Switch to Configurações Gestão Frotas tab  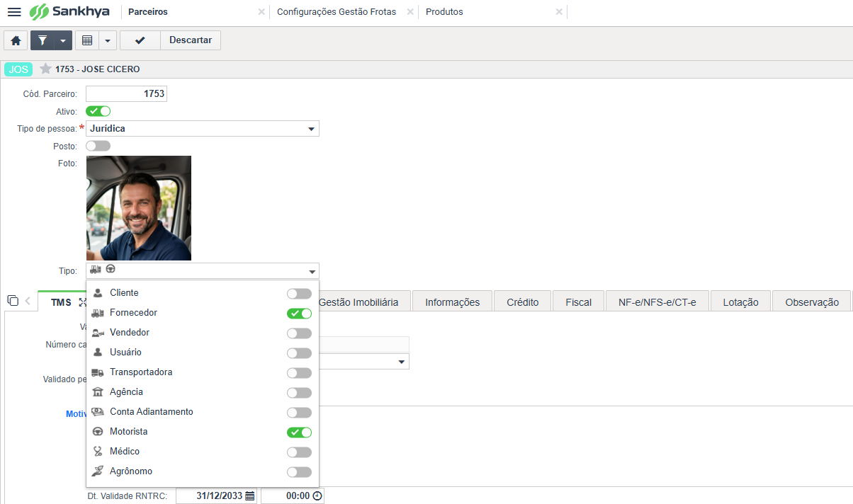tap(337, 12)
